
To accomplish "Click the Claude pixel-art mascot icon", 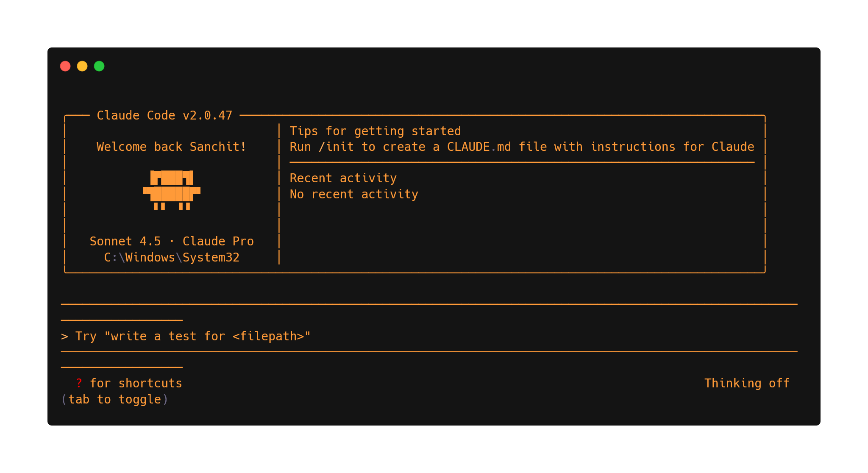I will 172,190.
